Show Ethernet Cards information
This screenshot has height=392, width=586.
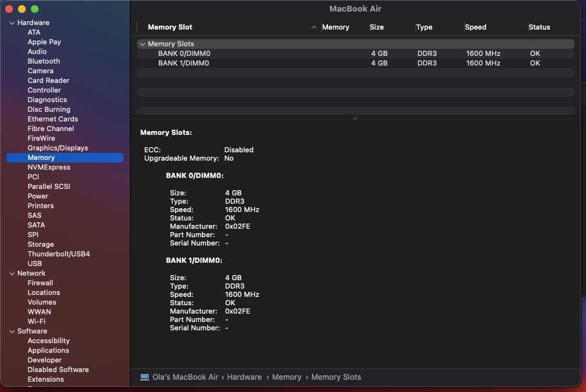(x=53, y=119)
